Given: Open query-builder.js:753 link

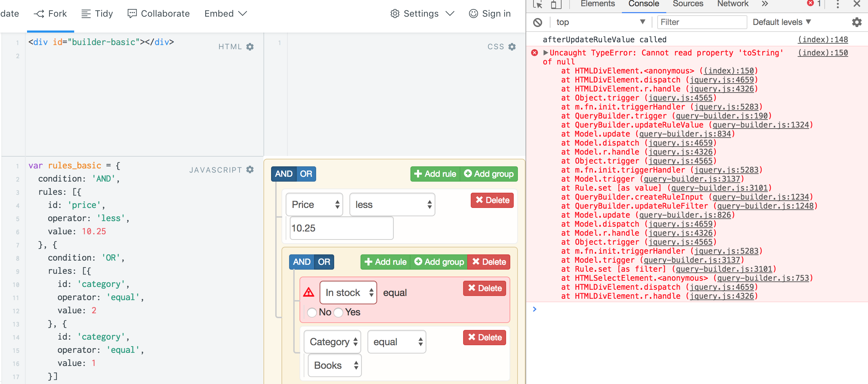Looking at the screenshot, I should tap(763, 278).
